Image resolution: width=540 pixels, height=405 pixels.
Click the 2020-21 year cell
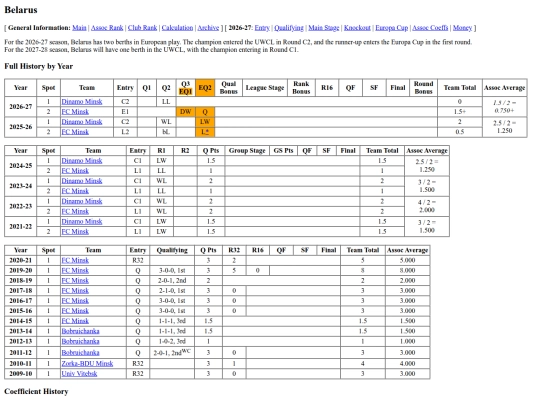click(x=21, y=260)
